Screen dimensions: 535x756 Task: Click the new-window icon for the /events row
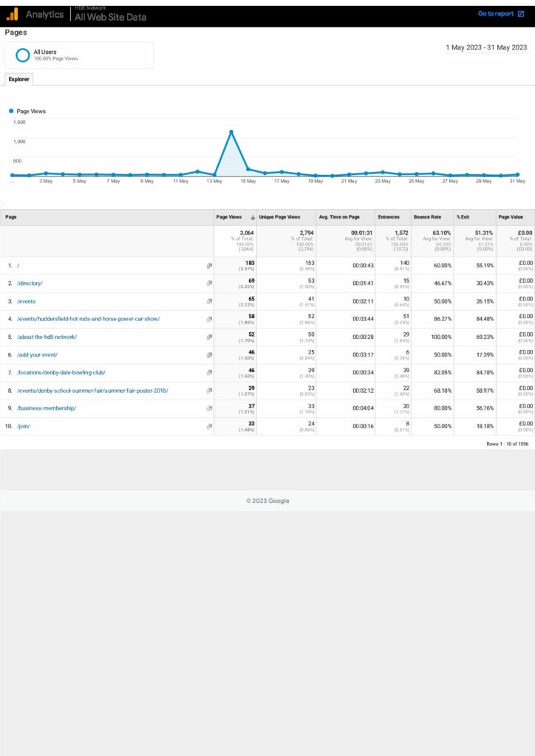pyautogui.click(x=209, y=301)
